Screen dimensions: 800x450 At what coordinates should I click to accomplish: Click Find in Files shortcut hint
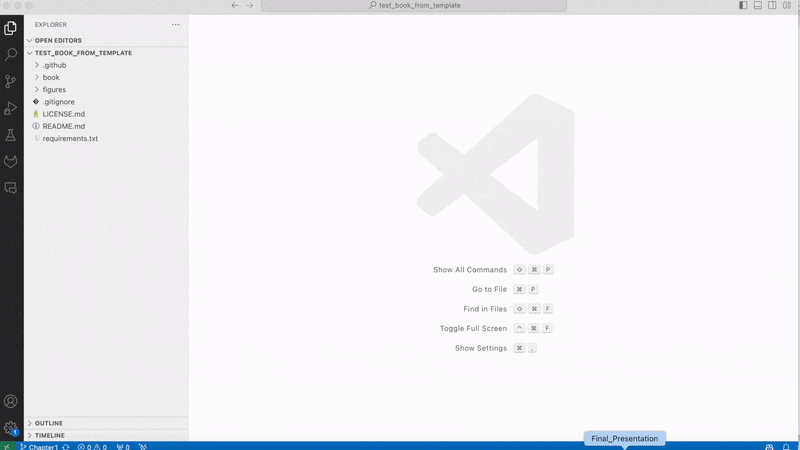tap(508, 309)
